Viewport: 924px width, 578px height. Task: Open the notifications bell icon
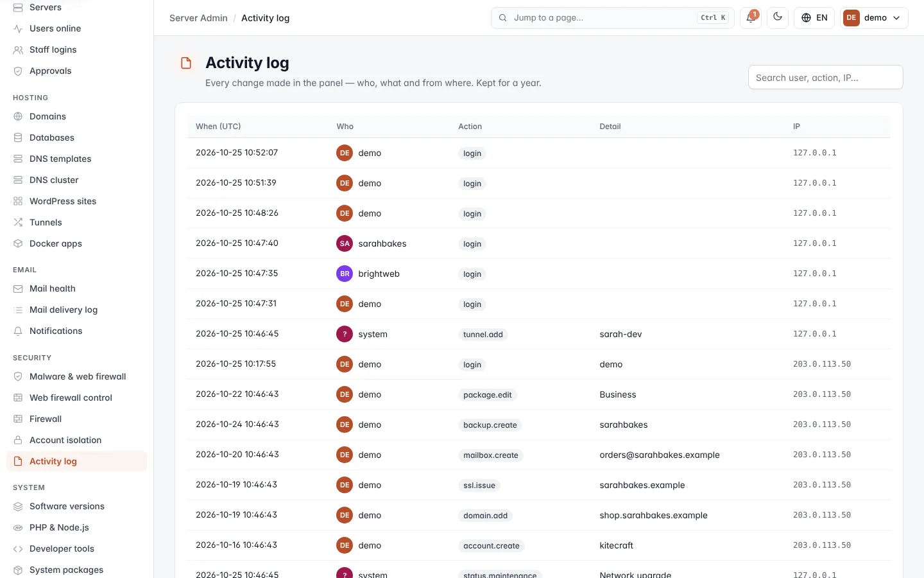pos(750,18)
